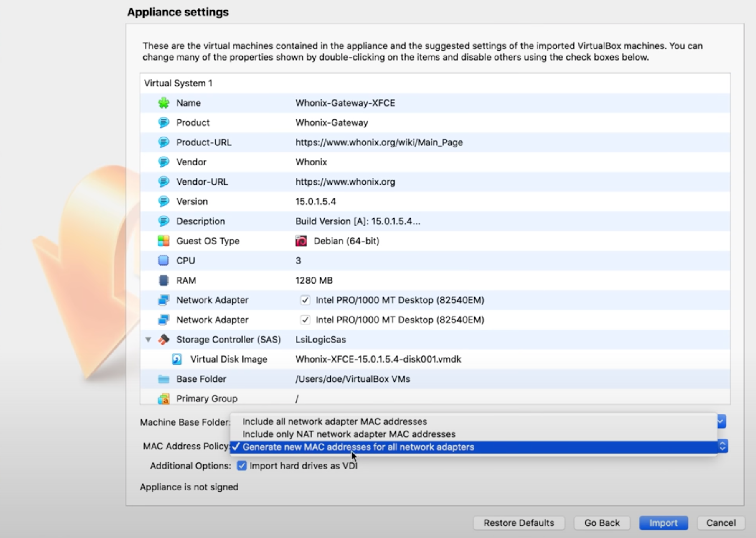Viewport: 756px width, 538px height.
Task: Click the Description row bubble icon
Action: point(163,221)
